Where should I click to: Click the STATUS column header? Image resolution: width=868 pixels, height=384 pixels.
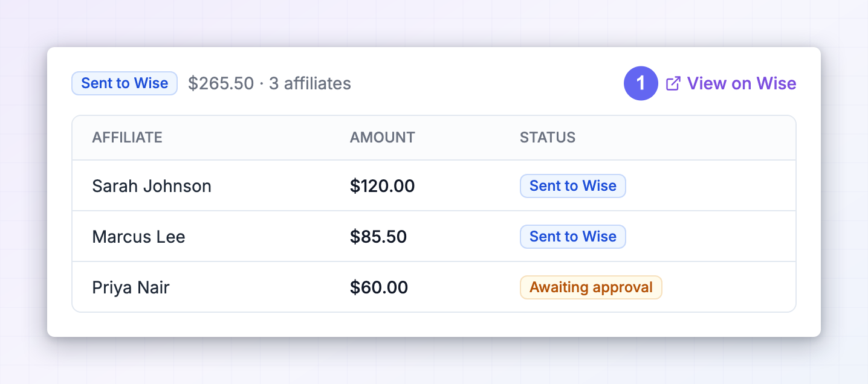point(548,138)
